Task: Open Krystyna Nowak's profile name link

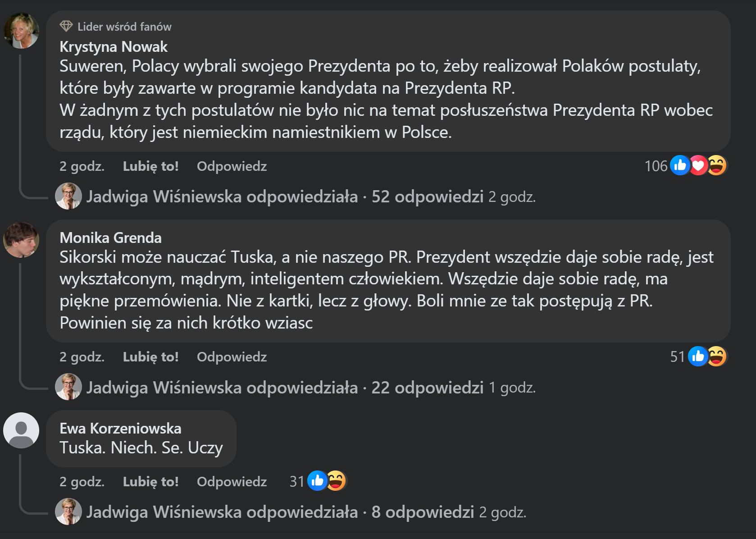Action: [x=114, y=47]
